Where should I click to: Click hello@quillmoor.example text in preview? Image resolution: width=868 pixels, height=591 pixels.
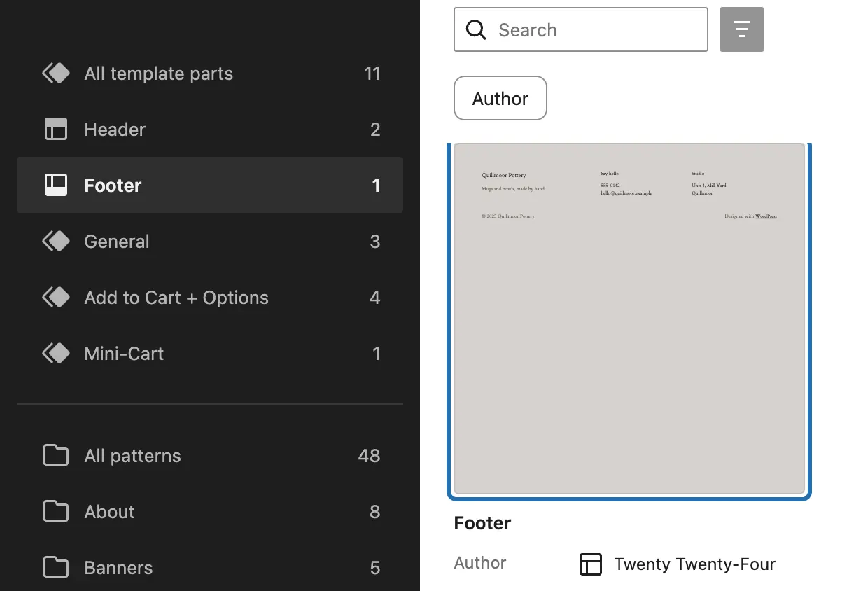tap(626, 193)
